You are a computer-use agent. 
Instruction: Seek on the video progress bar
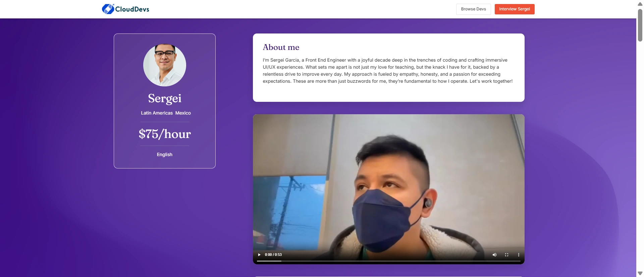coord(388,261)
